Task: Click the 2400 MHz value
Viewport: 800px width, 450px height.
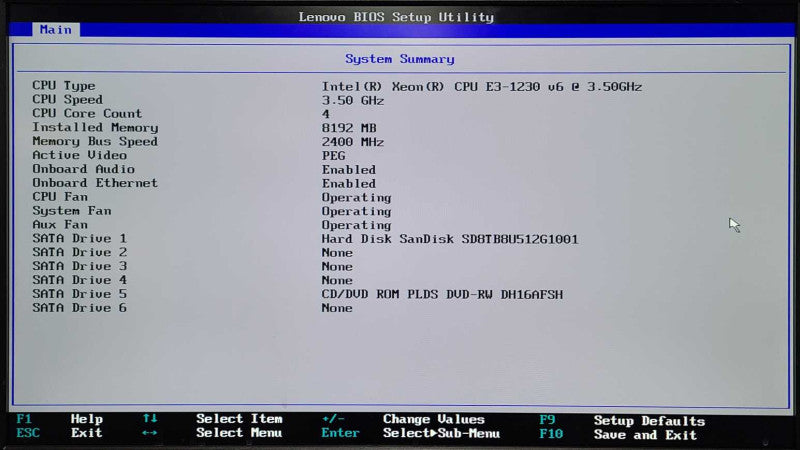Action: click(x=353, y=142)
